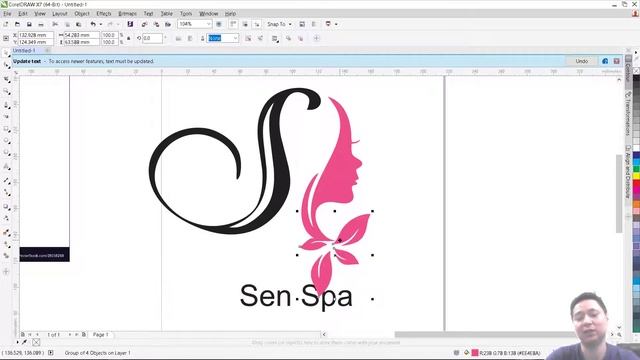The height and width of the screenshot is (360, 640).
Task: Click the X position input field
Action: (36, 35)
